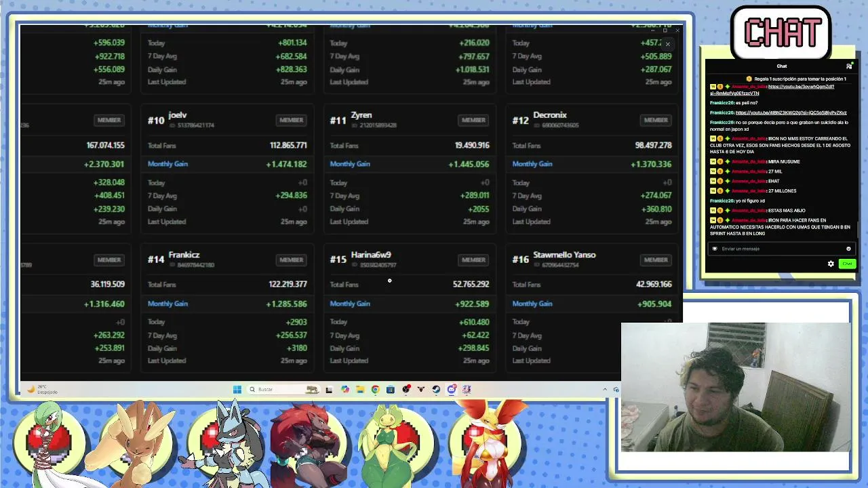868x488 pixels.
Task: Open the Copilot icon in the taskbar
Action: pyautogui.click(x=345, y=389)
